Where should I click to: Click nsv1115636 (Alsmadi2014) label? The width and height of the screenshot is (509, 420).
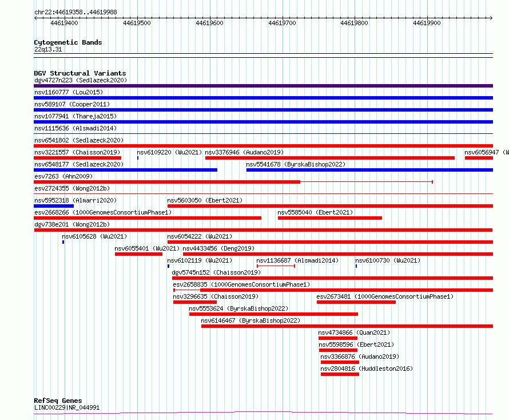75,128
